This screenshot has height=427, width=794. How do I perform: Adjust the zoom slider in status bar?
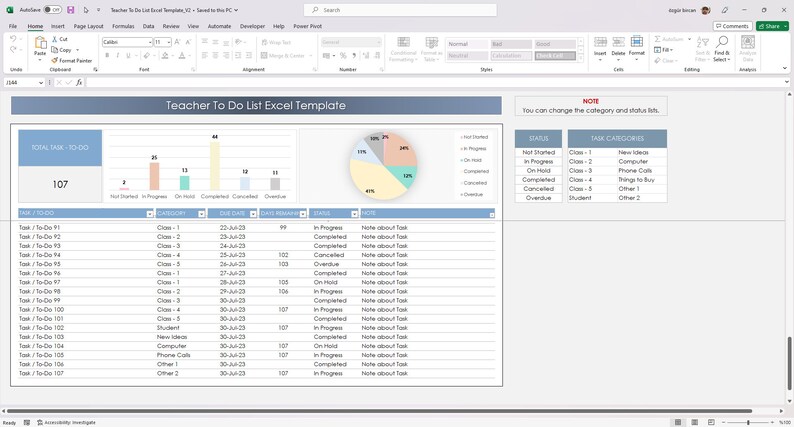[748, 422]
